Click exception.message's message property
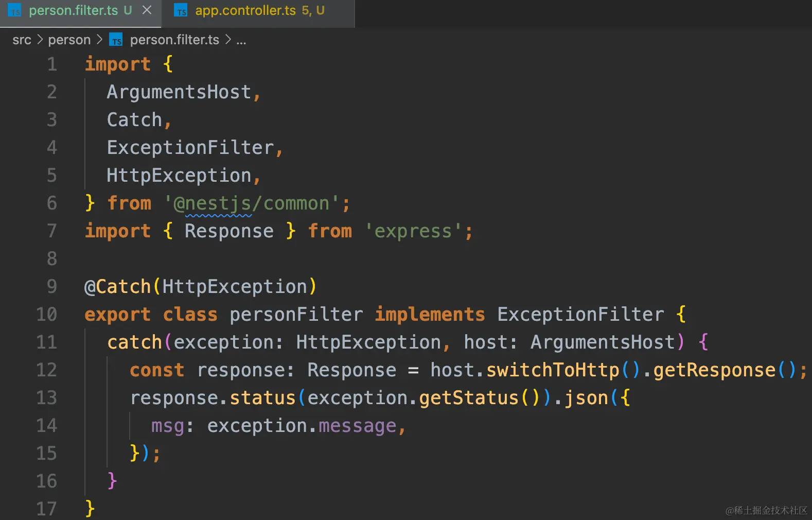812x520 pixels. pyautogui.click(x=358, y=426)
